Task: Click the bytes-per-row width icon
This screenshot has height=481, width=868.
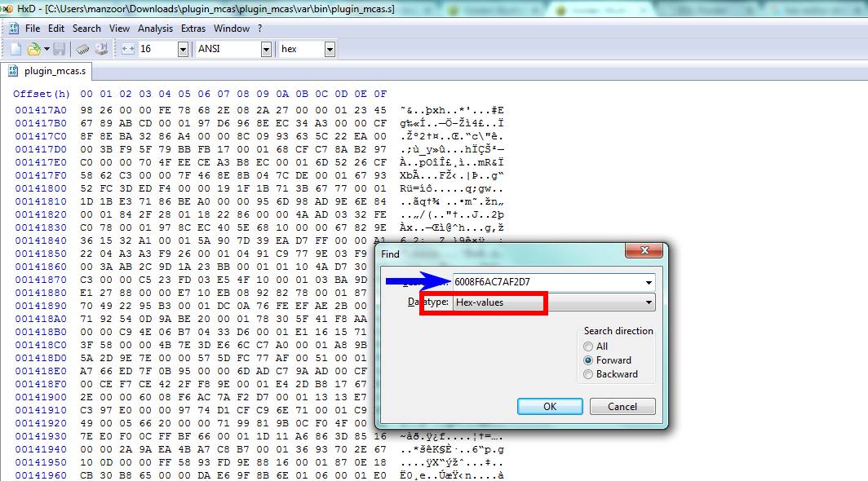Action: [x=128, y=50]
